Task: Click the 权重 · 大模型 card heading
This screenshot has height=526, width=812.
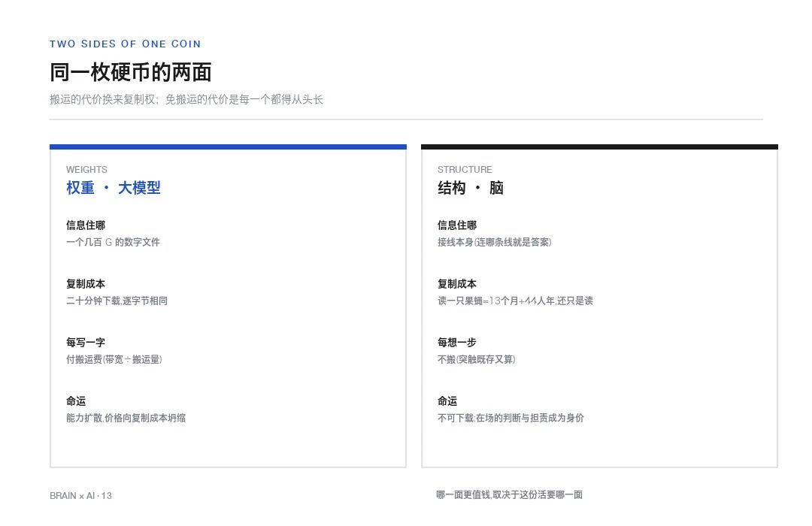Action: click(114, 188)
